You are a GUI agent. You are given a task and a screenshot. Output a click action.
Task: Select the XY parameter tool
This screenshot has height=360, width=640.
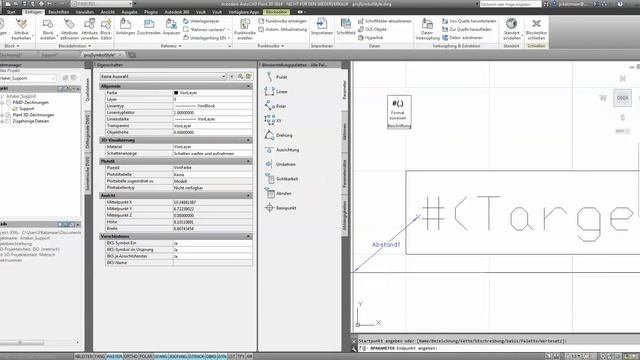coord(273,120)
